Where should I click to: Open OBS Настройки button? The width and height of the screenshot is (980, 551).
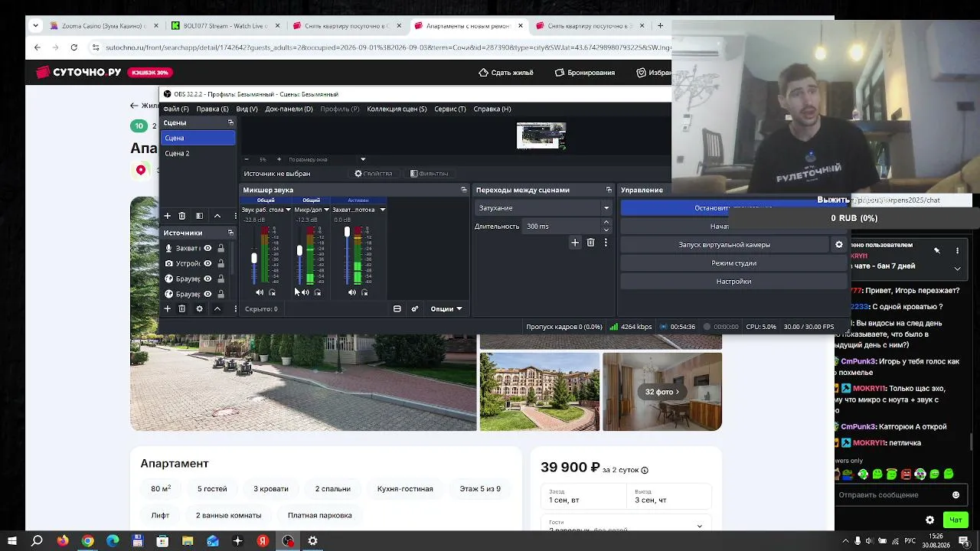pyautogui.click(x=733, y=282)
